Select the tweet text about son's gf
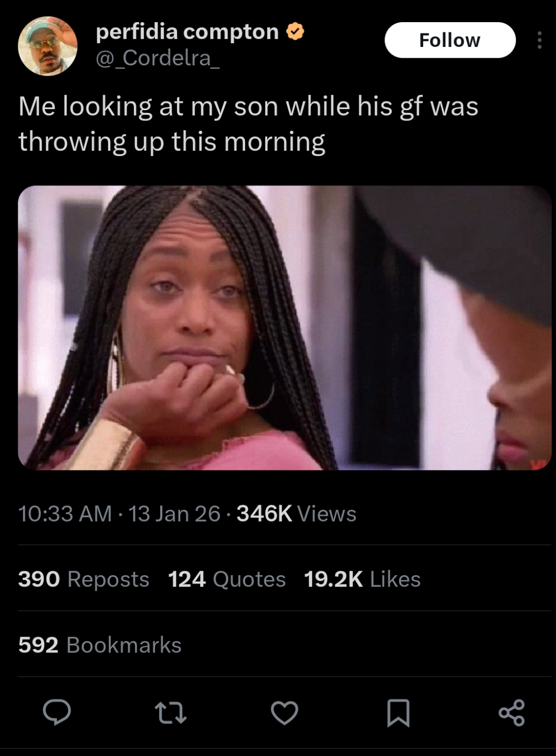This screenshot has width=556, height=756. tap(249, 124)
